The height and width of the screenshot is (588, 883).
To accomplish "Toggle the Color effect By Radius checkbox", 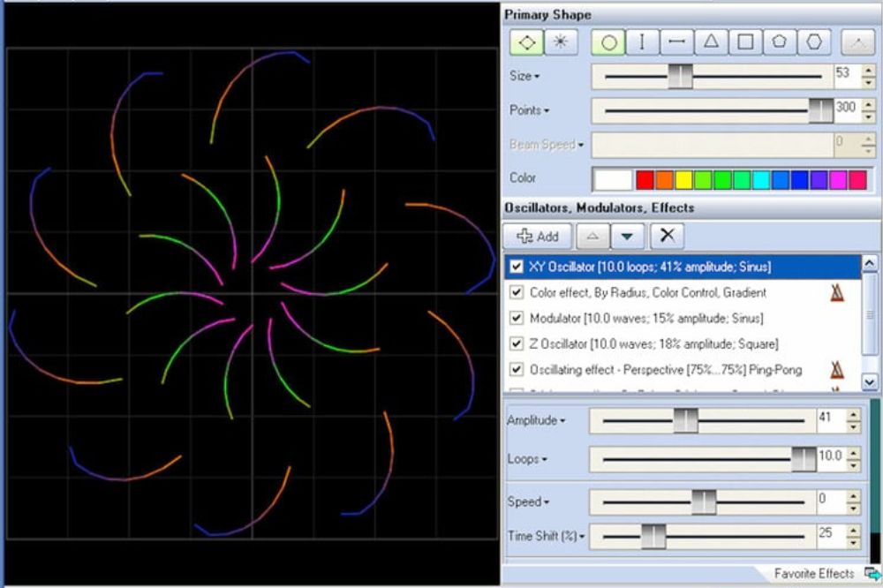I will point(516,292).
